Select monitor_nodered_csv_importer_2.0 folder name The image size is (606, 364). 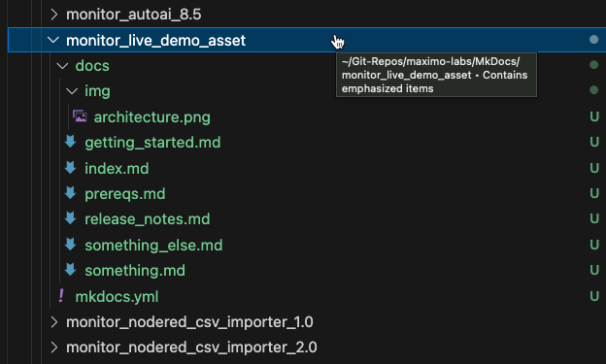[191, 347]
